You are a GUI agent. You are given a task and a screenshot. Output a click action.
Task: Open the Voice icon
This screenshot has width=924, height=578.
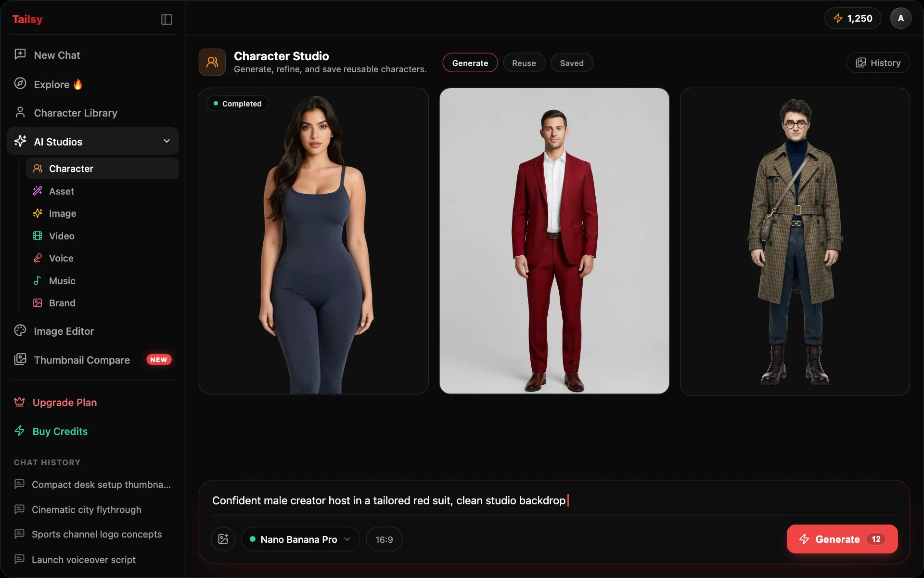coord(38,258)
